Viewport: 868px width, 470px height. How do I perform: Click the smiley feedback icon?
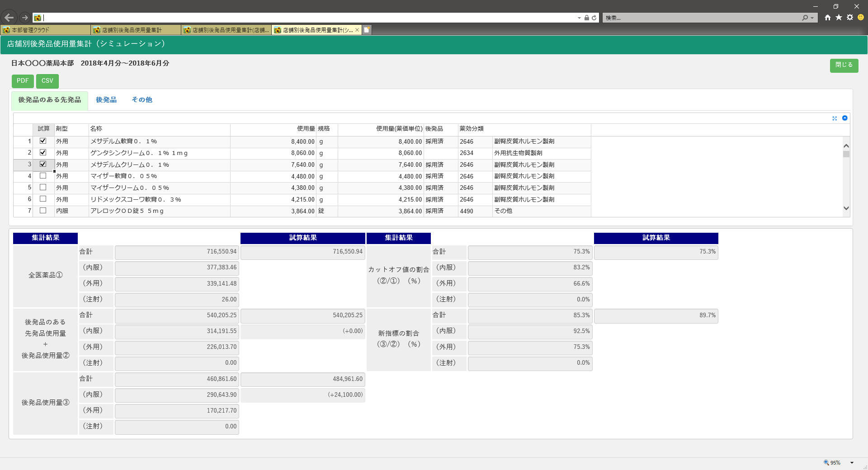point(861,18)
